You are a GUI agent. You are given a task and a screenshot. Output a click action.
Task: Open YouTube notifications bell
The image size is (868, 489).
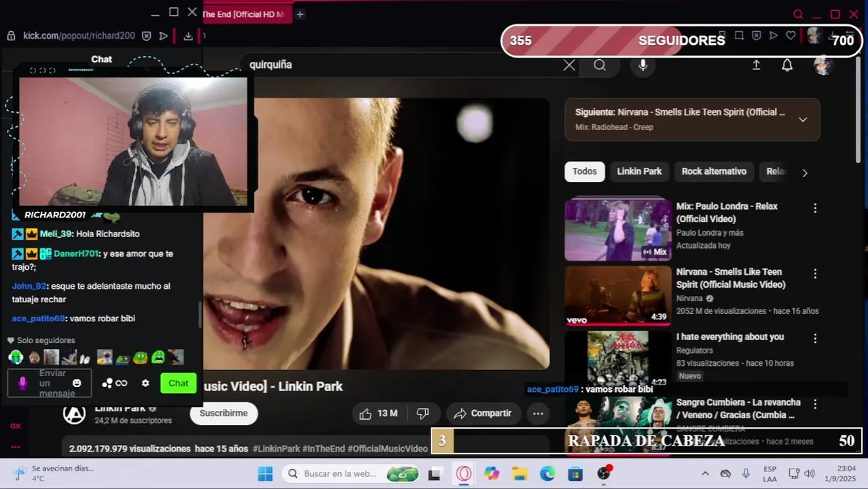tap(787, 65)
